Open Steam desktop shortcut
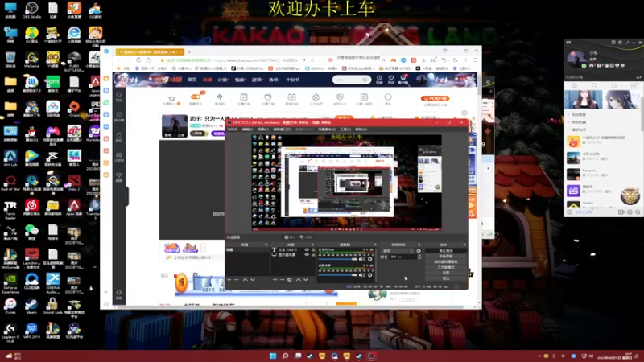Viewport: 644px width, 362px height. (x=31, y=306)
